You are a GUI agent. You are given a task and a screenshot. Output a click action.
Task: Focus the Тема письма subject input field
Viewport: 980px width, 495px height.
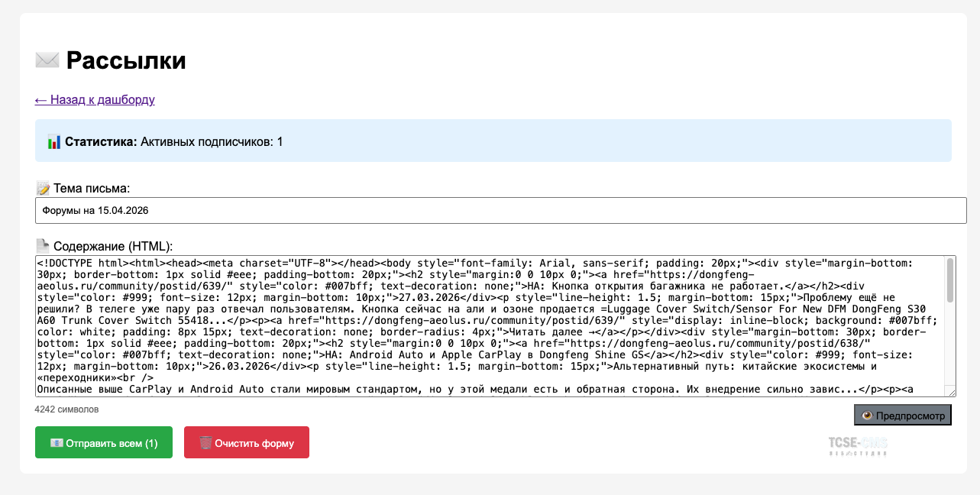501,210
